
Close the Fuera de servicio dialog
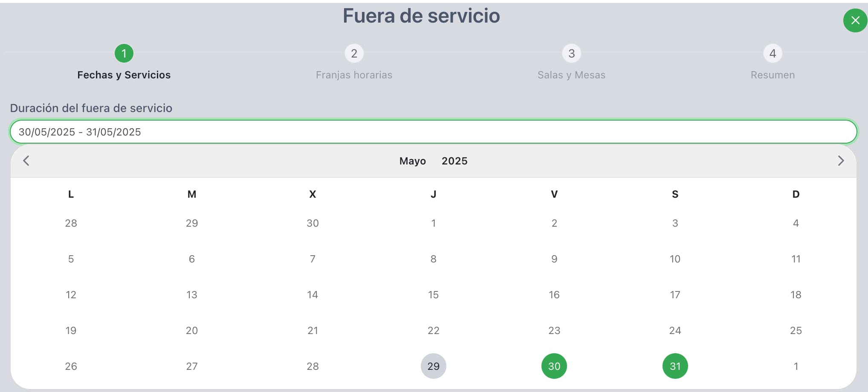click(x=855, y=20)
